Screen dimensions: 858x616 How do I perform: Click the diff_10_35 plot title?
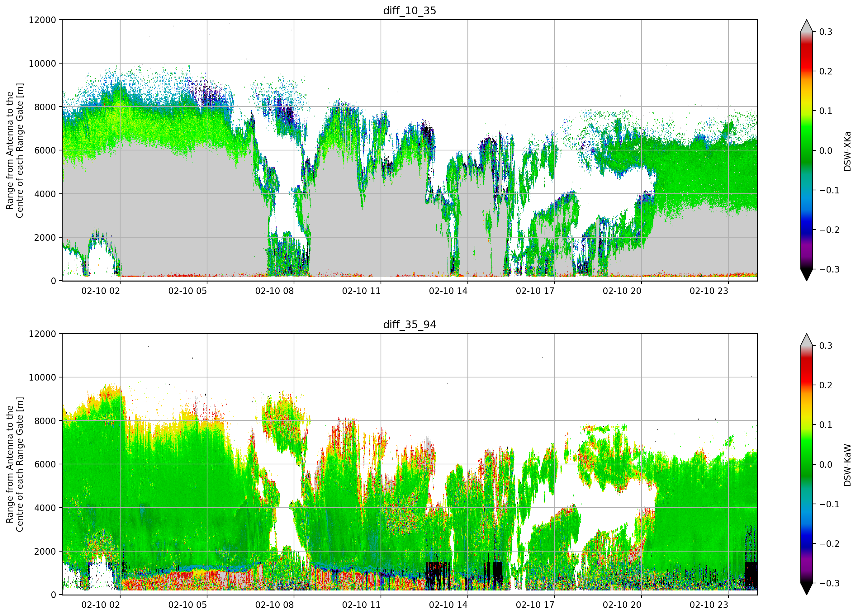tap(410, 11)
